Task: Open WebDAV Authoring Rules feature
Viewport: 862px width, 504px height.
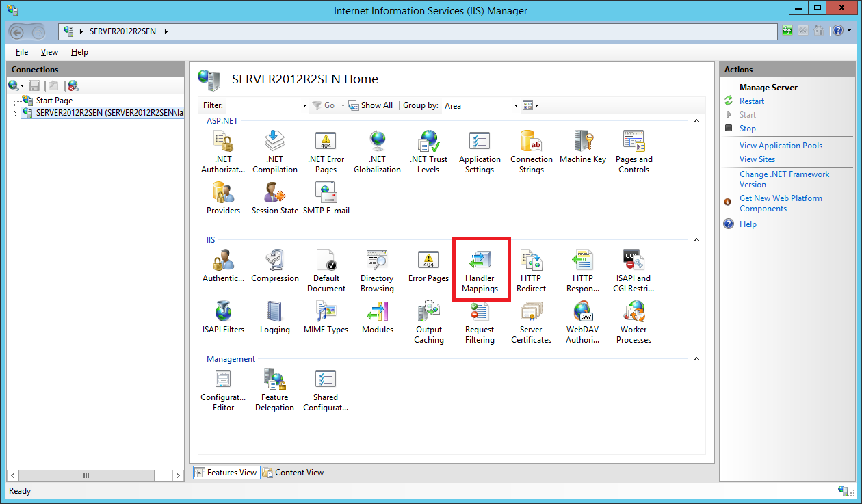Action: [x=583, y=322]
